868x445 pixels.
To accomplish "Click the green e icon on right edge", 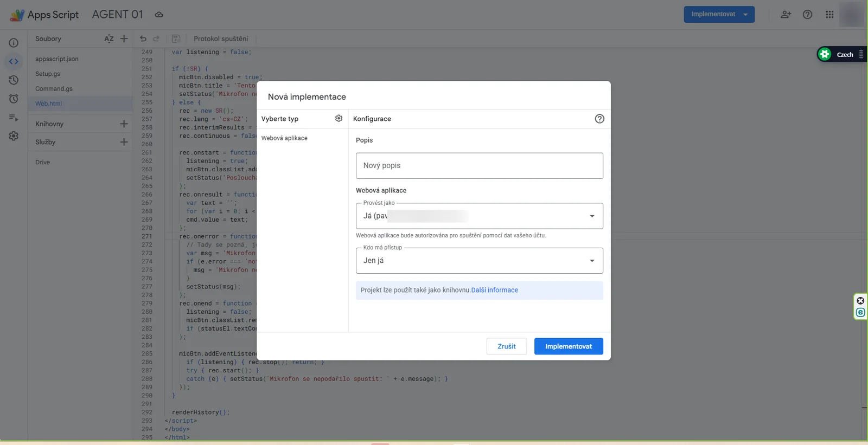I will pos(860,312).
